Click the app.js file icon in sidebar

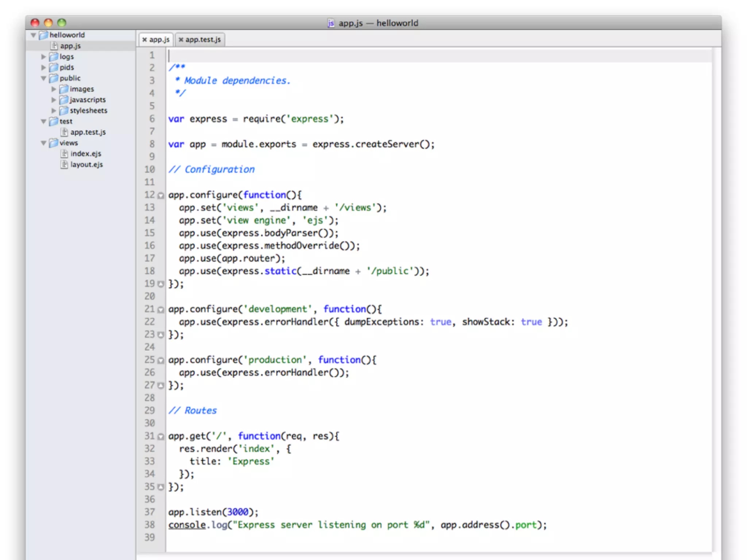54,46
